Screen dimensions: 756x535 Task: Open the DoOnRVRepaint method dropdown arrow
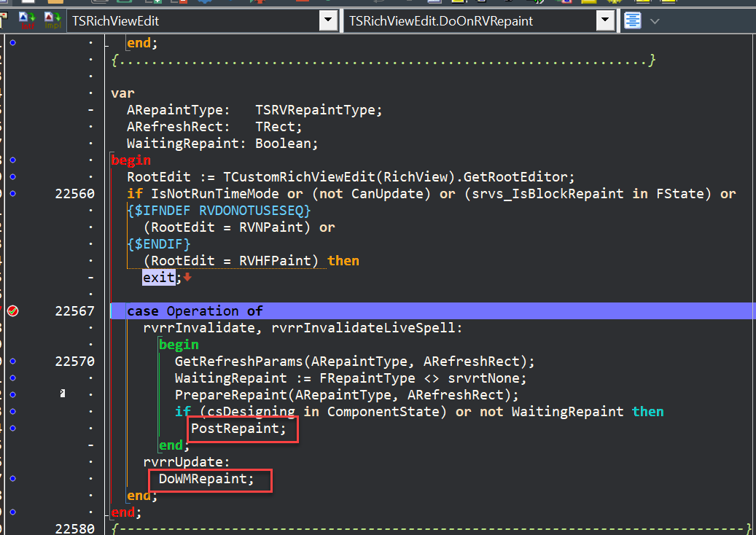[605, 20]
